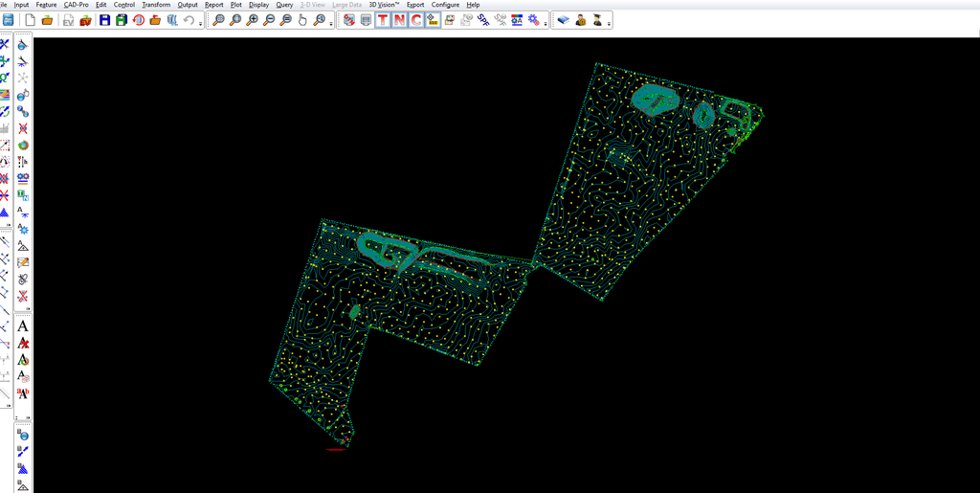Expand the file toolbar overflow arrow after Undo
Screen dimensions: 980x493
(201, 23)
